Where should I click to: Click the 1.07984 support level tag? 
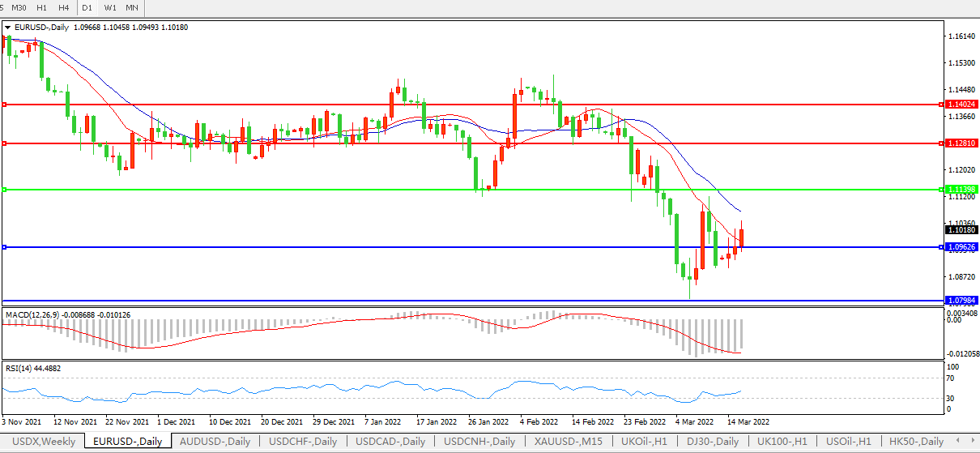(x=959, y=300)
